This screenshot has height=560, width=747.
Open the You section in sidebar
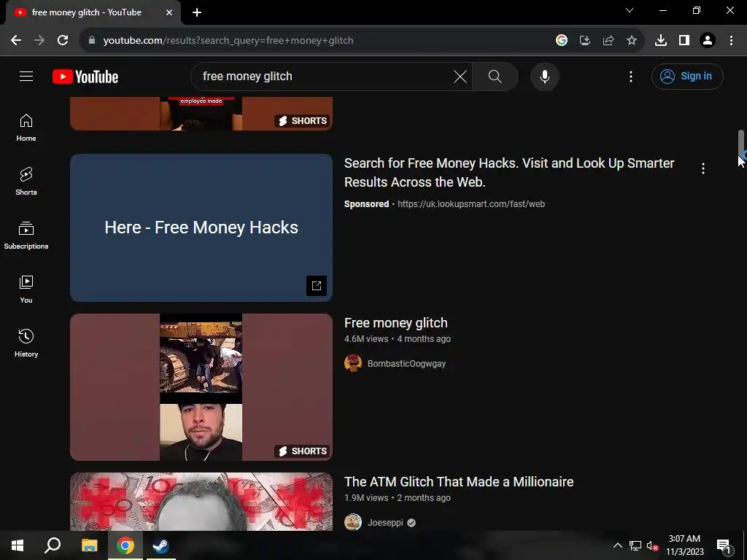coord(26,289)
